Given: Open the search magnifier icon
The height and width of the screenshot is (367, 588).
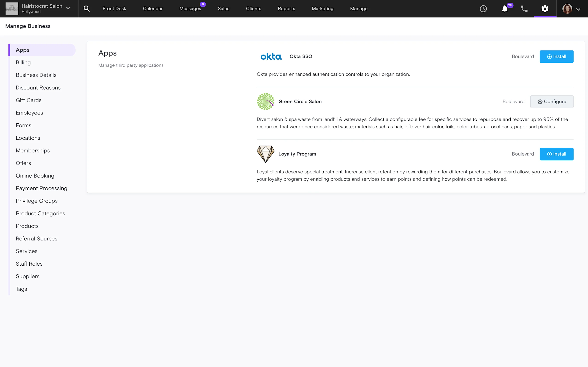Looking at the screenshot, I should pos(87,9).
